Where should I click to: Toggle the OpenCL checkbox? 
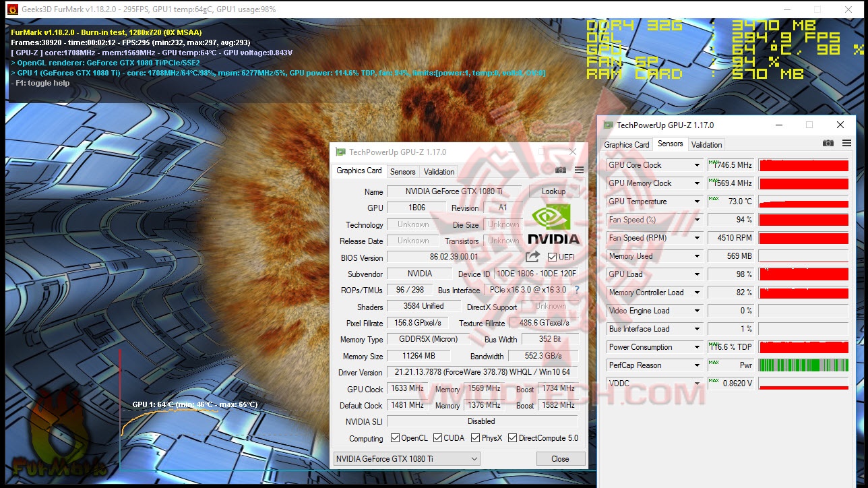tap(395, 438)
